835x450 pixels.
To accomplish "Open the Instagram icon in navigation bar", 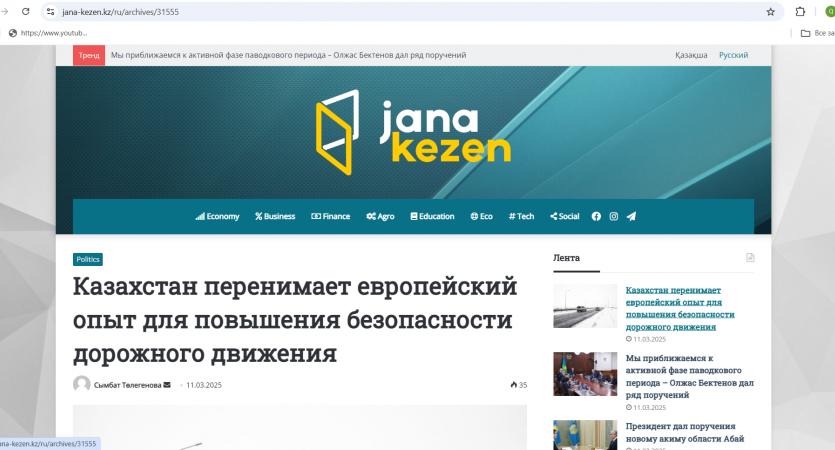I will (613, 216).
